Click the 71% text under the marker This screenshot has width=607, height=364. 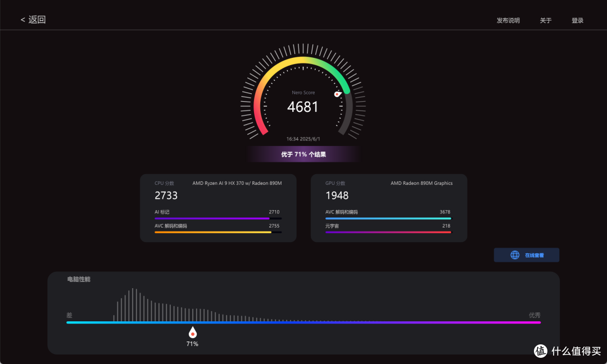(192, 344)
